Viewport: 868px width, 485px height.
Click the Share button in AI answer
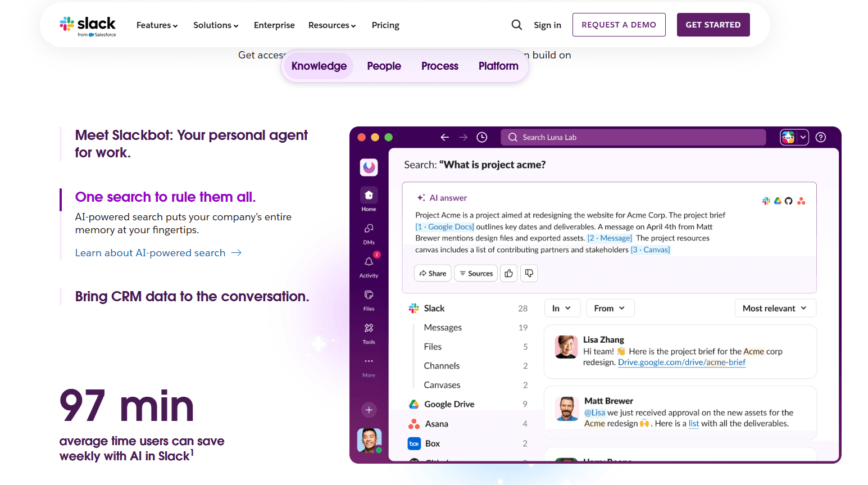(433, 273)
